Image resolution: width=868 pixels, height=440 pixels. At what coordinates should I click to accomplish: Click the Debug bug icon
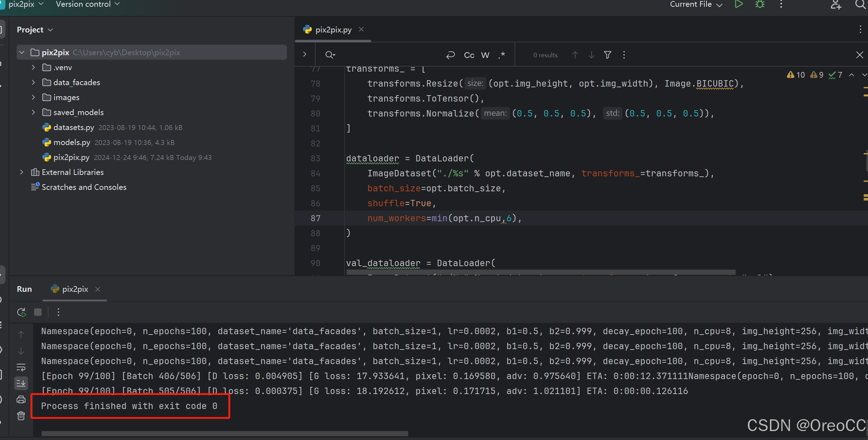point(760,4)
